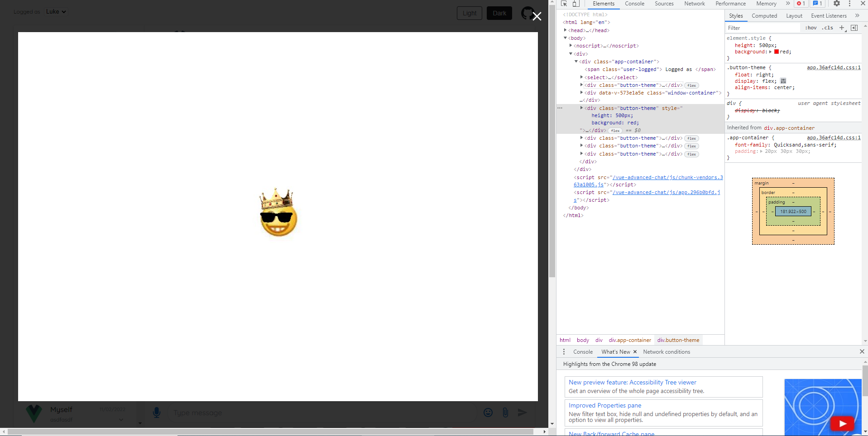
Task: Expand the select element node
Action: (581, 77)
